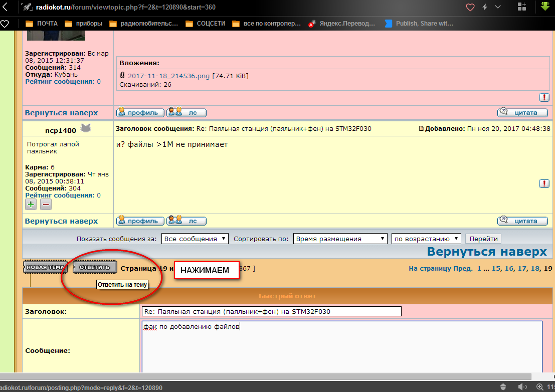The width and height of the screenshot is (555, 392).
Task: Give negative karma with red minus icon
Action: point(46,204)
